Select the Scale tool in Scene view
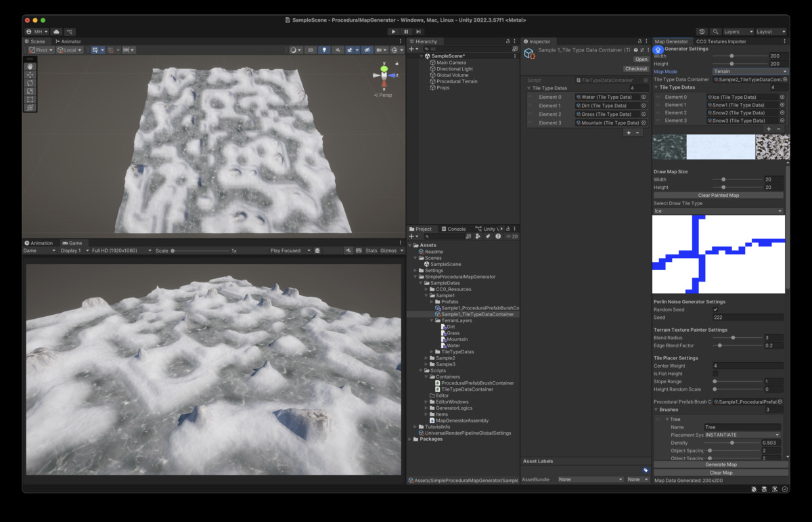Image resolution: width=812 pixels, height=522 pixels. click(30, 91)
